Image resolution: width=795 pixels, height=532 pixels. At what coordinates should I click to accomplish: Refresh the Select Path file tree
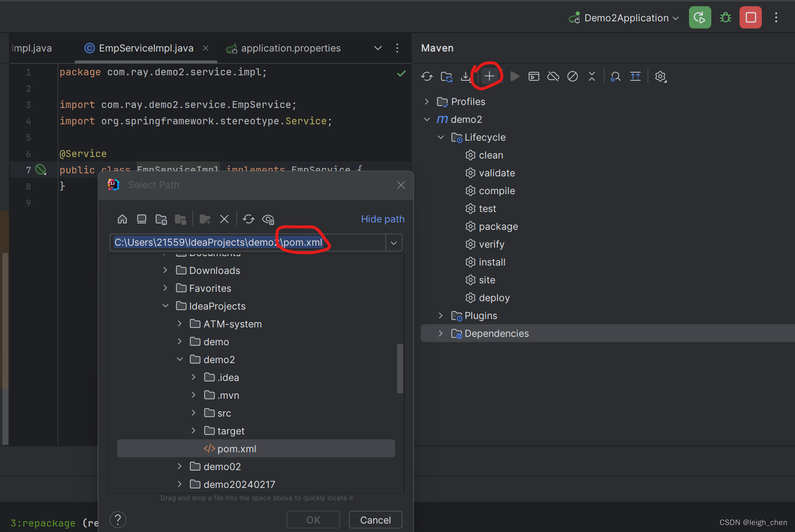[x=249, y=219]
